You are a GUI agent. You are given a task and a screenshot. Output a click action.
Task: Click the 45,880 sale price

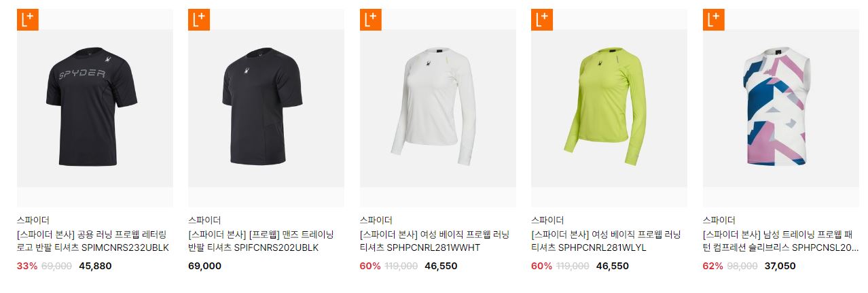[95, 266]
